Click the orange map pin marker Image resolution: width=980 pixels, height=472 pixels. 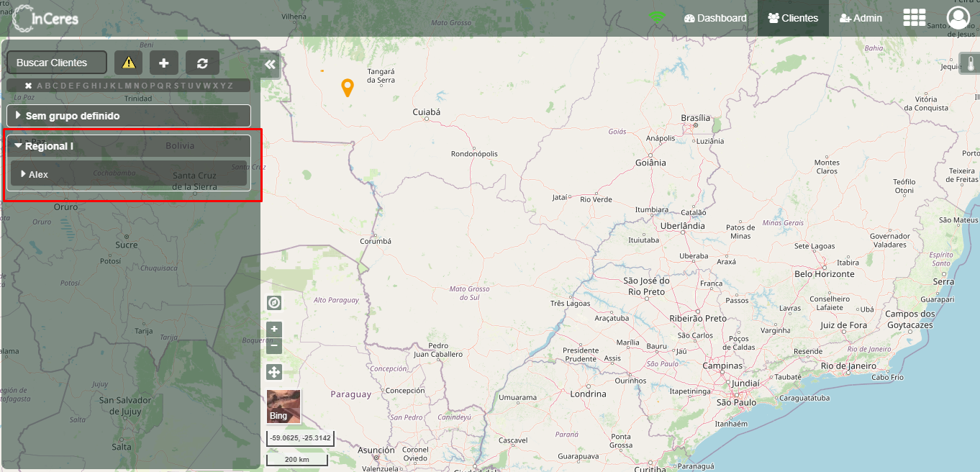tap(348, 88)
